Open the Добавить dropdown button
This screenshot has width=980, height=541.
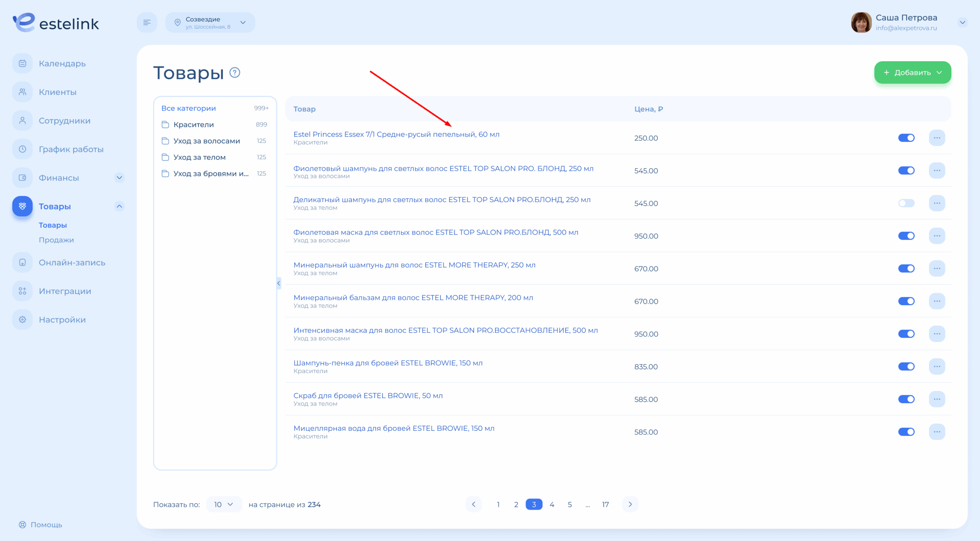(913, 72)
